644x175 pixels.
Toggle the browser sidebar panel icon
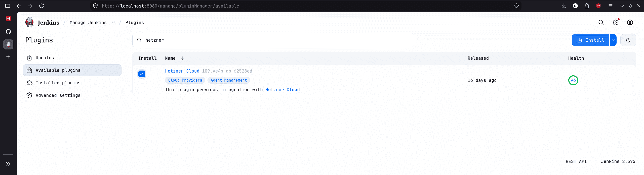coord(8,6)
